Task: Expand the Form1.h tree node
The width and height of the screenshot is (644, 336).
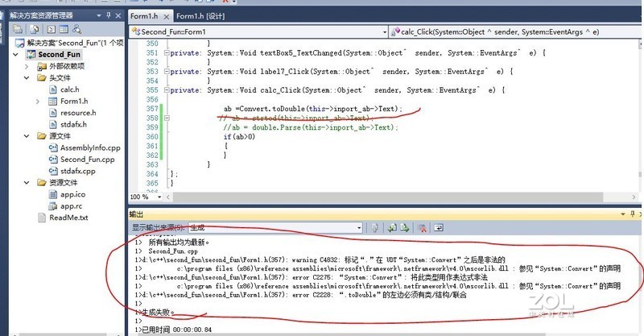Action: pos(39,102)
